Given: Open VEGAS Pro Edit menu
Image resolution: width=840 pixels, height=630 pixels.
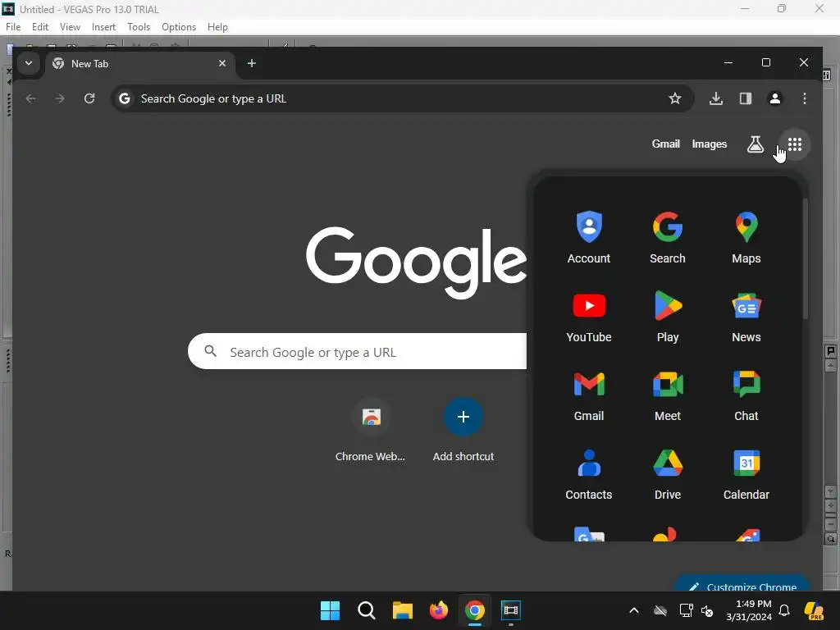Looking at the screenshot, I should (x=40, y=27).
